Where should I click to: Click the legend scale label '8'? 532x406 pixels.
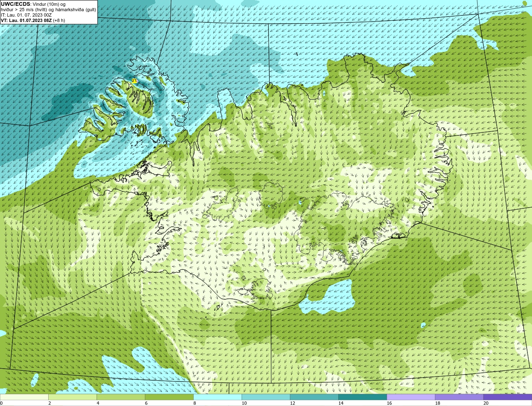click(194, 403)
